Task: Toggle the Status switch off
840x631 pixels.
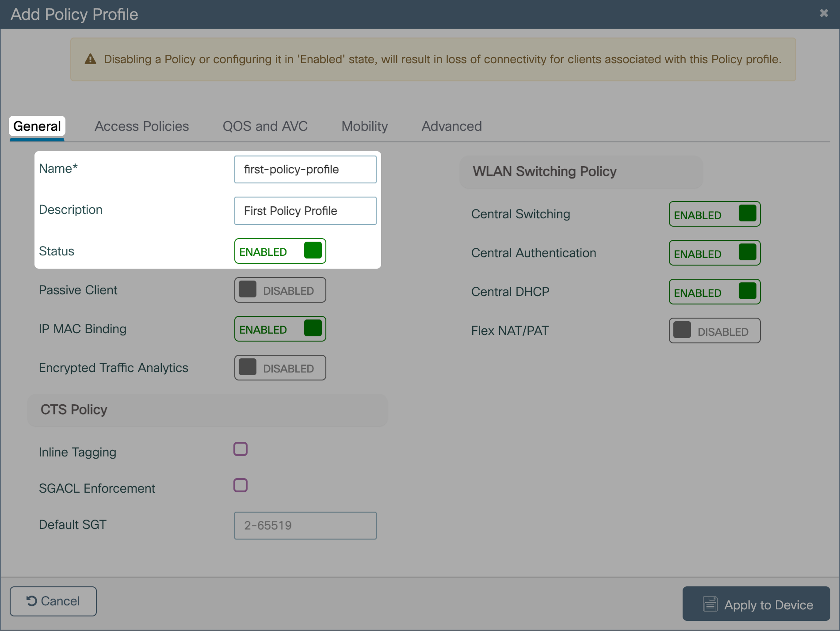Action: coord(280,251)
